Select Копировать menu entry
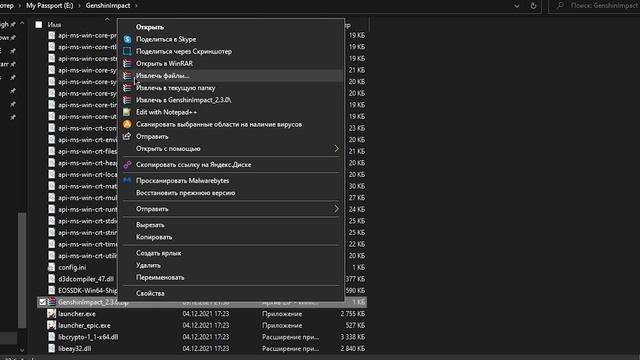640x360 pixels. point(154,237)
